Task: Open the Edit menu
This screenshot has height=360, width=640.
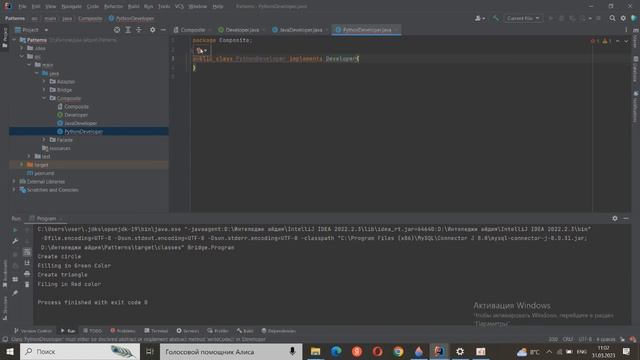Action: [x=36, y=7]
